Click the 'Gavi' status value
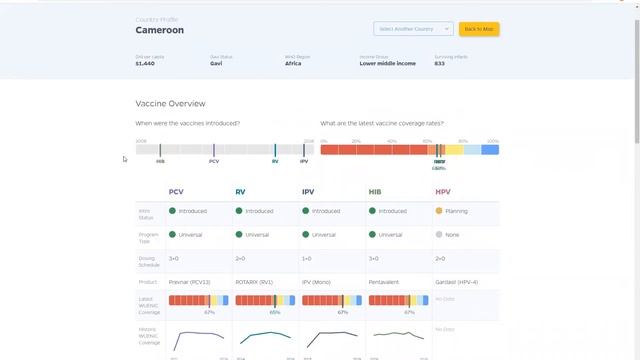 216,64
